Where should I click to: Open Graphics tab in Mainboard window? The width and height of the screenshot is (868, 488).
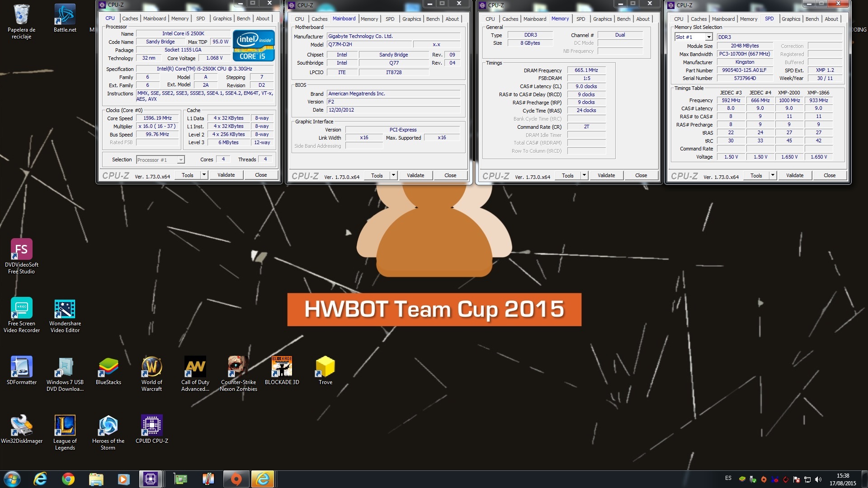coord(411,19)
